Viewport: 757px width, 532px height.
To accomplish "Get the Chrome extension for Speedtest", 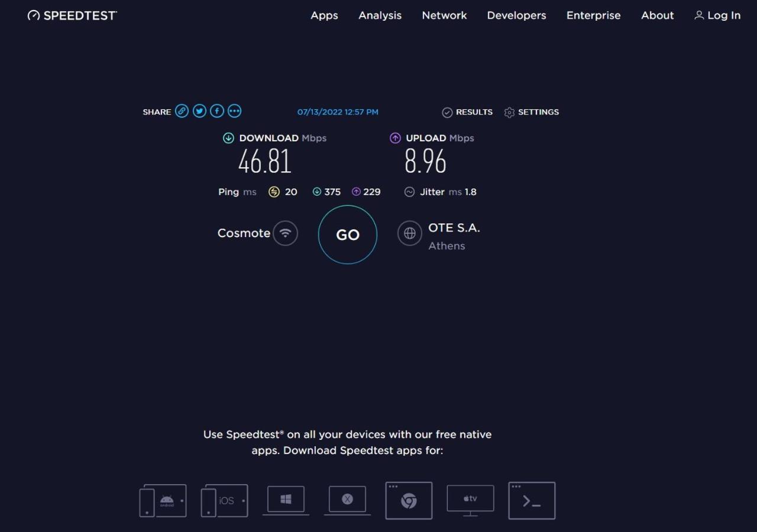I will coord(409,501).
